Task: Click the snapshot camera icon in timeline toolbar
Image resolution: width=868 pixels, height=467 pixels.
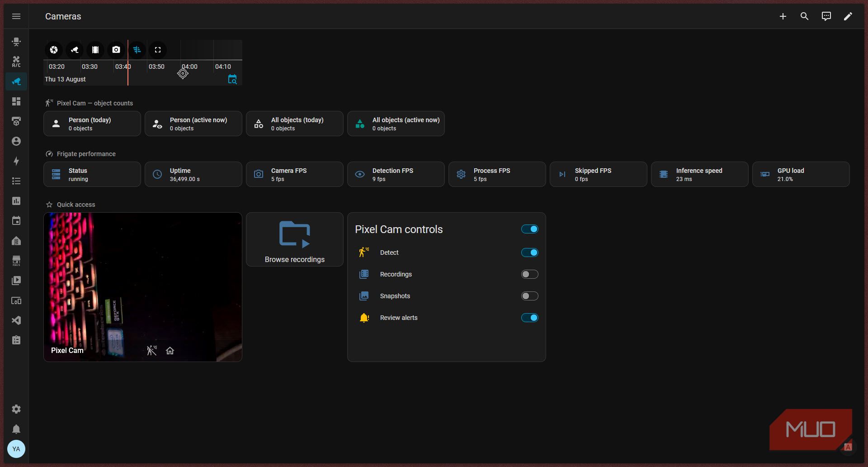Action: 116,50
